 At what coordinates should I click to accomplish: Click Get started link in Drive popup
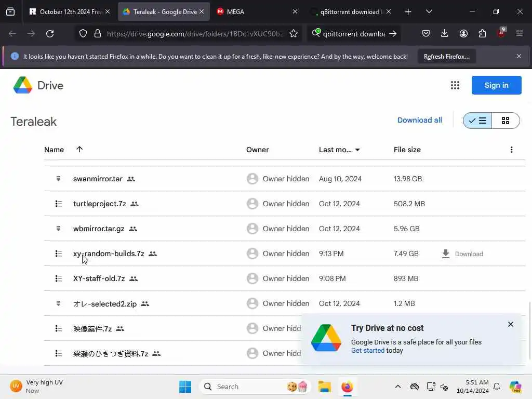368,351
